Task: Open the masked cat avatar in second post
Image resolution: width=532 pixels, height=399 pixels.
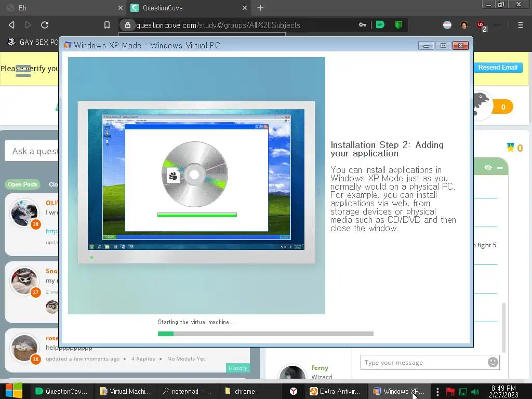Action: (24, 281)
